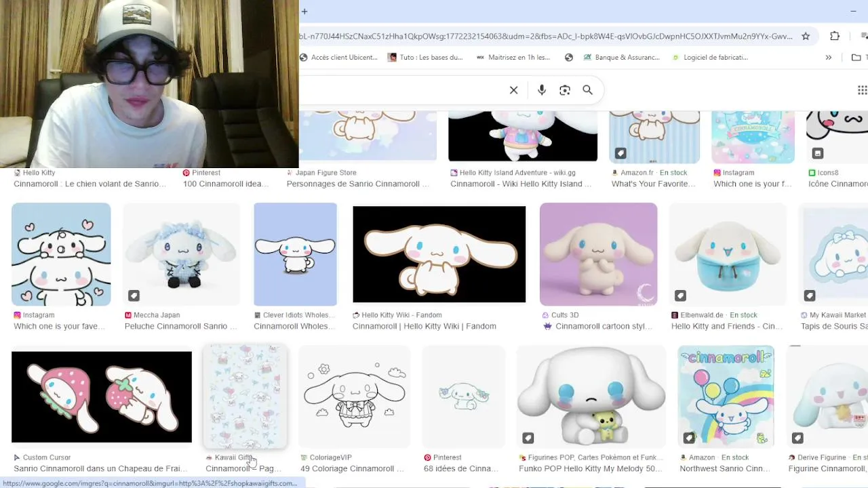Open the 'Tuto : Les bases du...' bookmark
868x488 pixels.
pyautogui.click(x=425, y=58)
